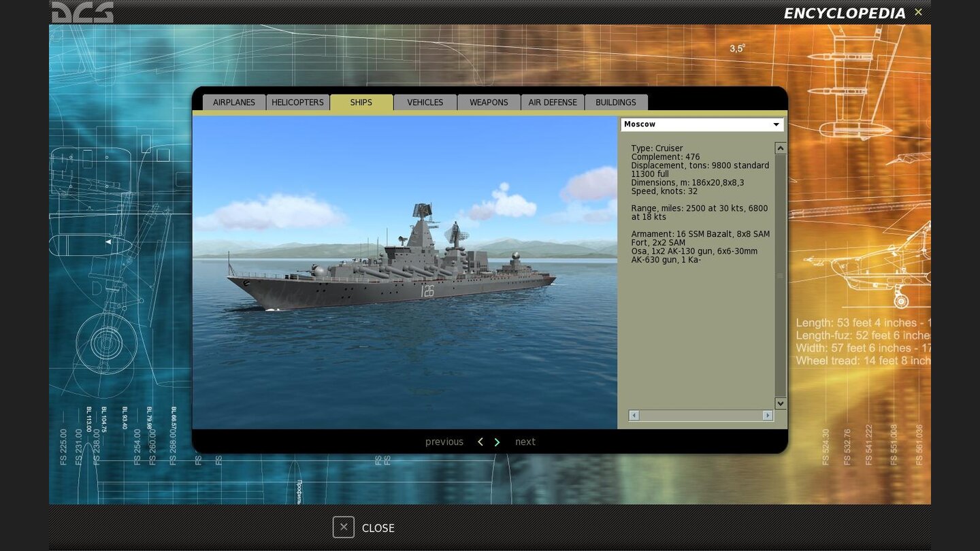The width and height of the screenshot is (980, 551).
Task: Click the 'Speed, knots: 32' line
Action: point(664,191)
